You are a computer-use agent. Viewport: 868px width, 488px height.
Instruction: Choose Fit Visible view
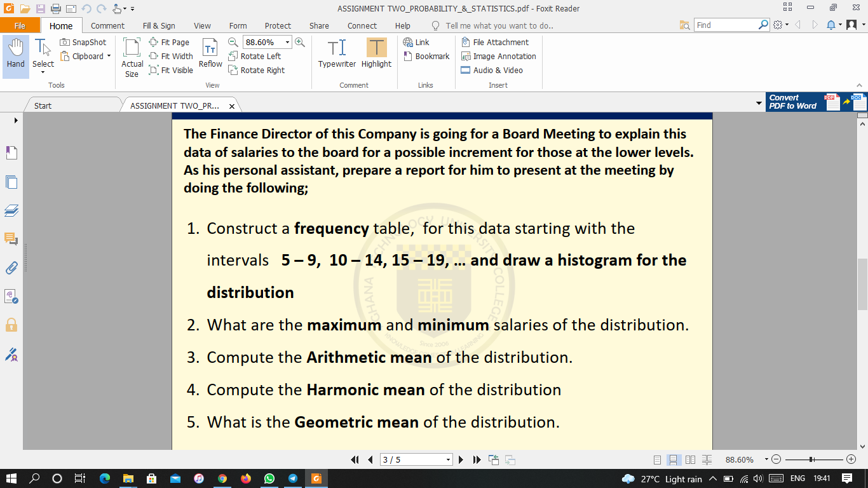[x=171, y=70]
